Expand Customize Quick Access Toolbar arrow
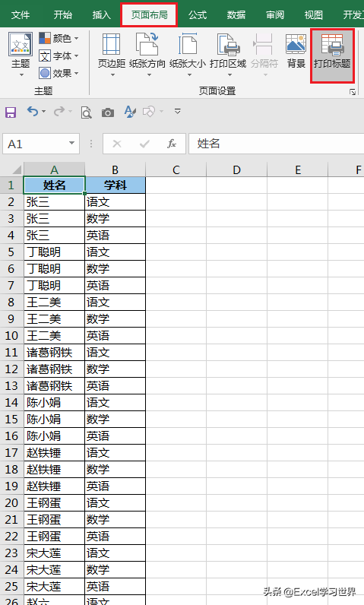 click(177, 111)
